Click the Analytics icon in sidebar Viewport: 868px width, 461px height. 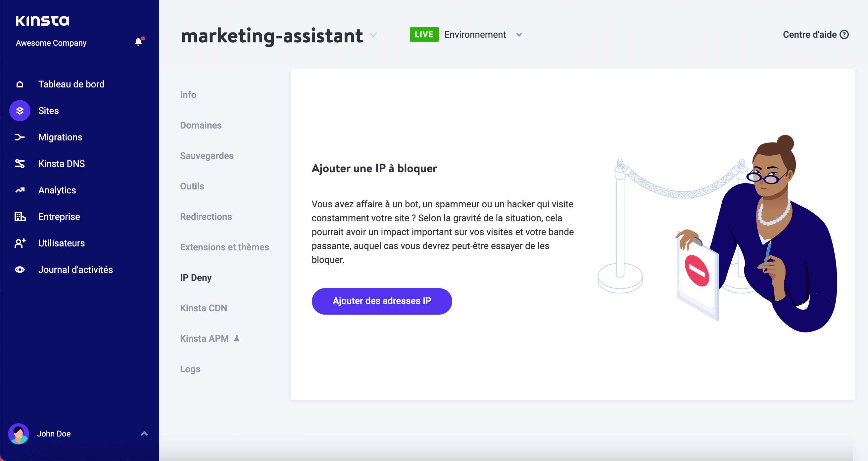click(20, 190)
